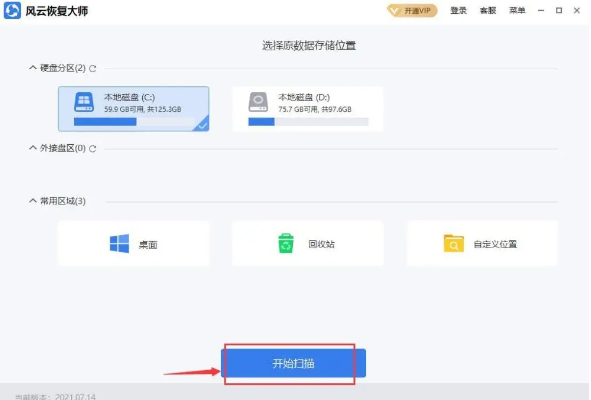
Task: Click the 风云恢复大师 app logo icon
Action: coord(12,10)
